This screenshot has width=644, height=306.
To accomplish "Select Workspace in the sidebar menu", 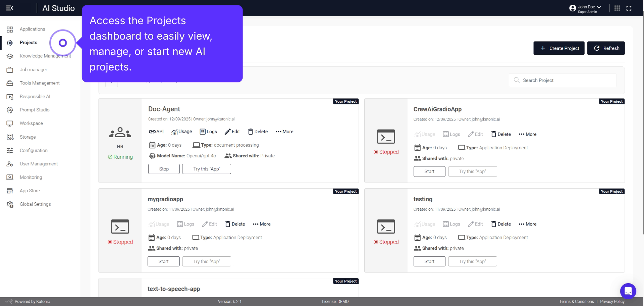I will [x=31, y=123].
